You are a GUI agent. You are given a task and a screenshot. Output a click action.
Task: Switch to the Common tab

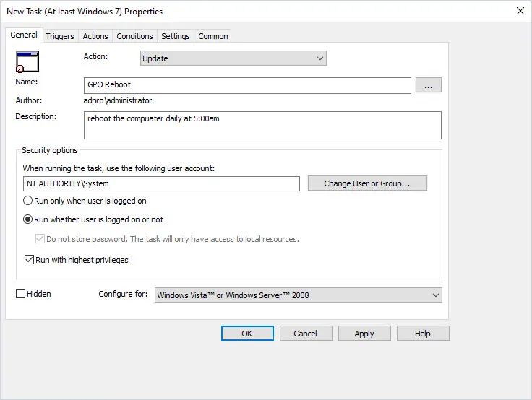coord(213,36)
